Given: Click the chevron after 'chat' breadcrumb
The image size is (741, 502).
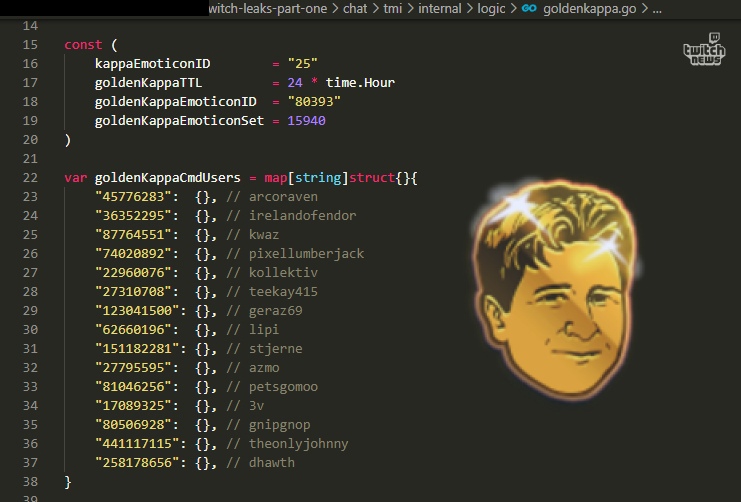Looking at the screenshot, I should point(375,9).
